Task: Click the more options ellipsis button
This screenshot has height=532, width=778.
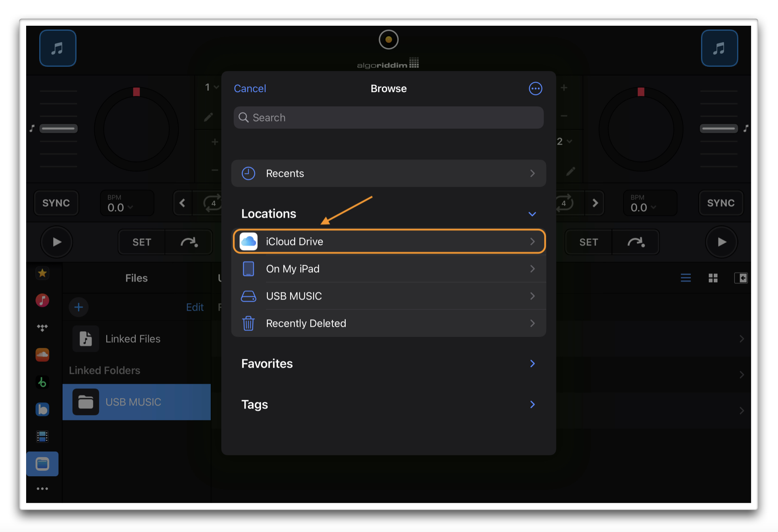Action: click(535, 89)
